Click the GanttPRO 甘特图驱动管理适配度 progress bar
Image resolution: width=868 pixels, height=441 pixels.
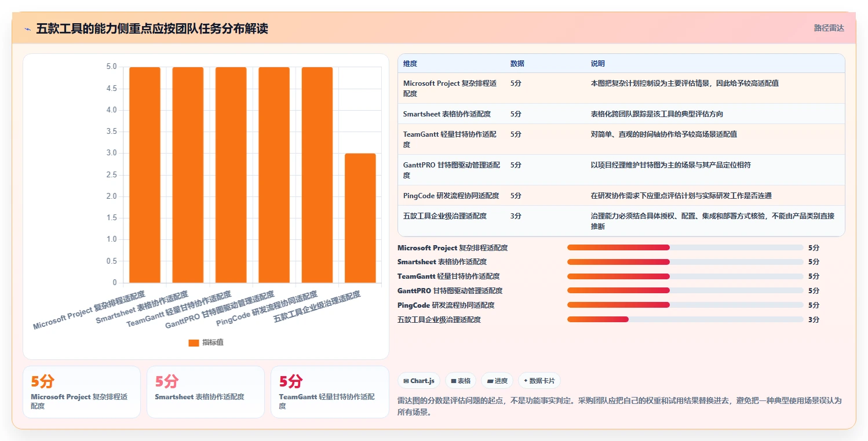(x=685, y=290)
